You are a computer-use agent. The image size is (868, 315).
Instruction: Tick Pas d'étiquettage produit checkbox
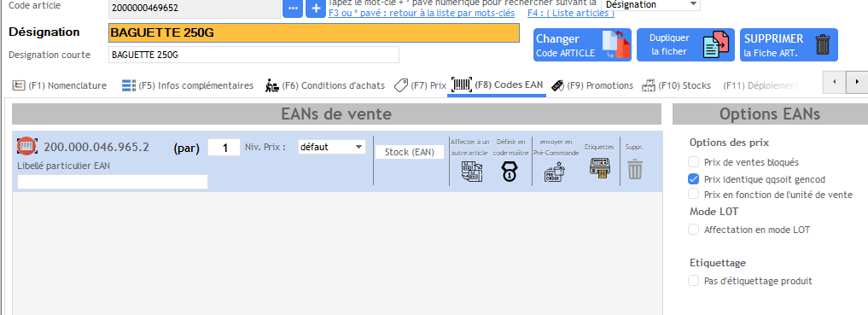click(x=693, y=281)
